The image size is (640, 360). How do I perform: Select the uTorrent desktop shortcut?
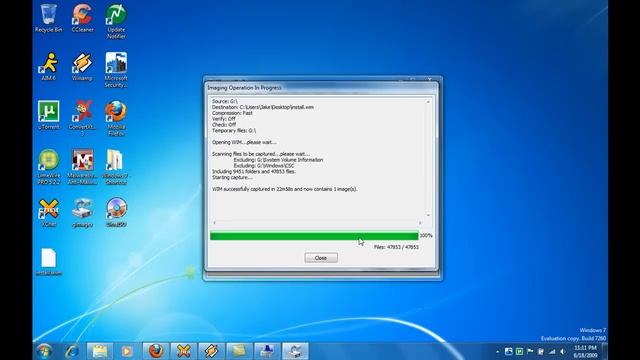[49, 115]
